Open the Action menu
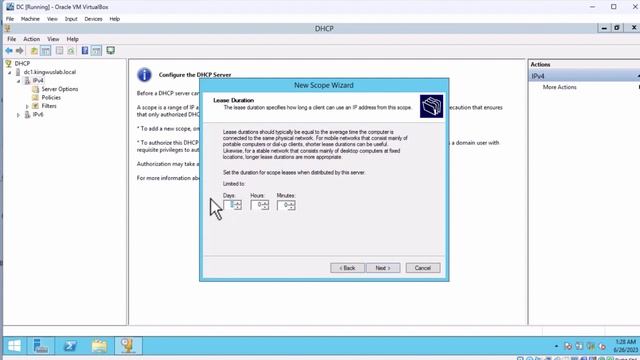Screen dimensions: 640x360 pos(31,39)
